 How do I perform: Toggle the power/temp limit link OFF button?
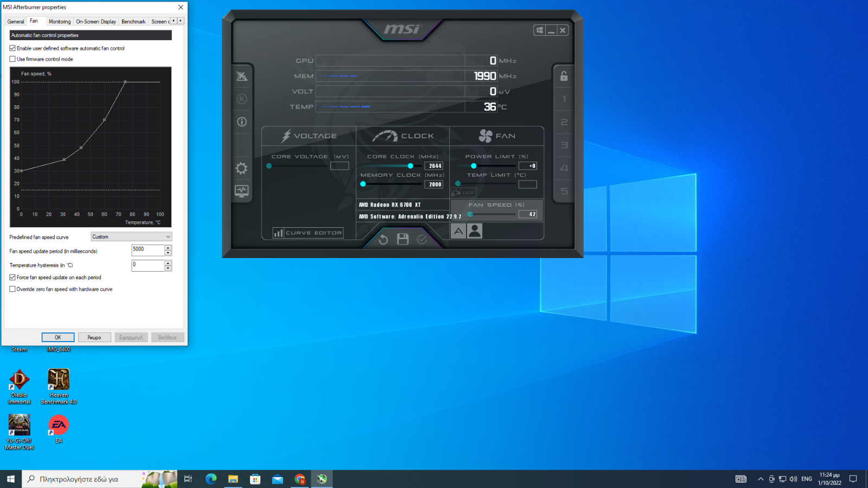tap(463, 192)
